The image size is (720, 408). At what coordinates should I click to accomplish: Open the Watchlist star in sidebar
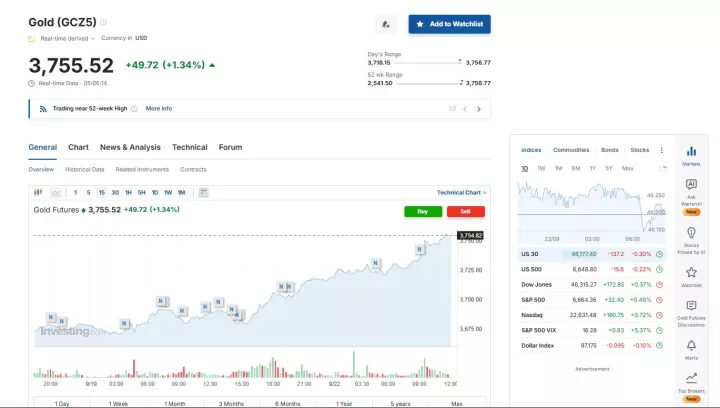pos(691,277)
